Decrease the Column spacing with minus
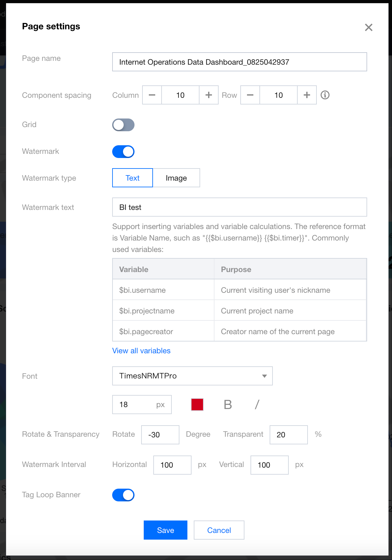This screenshot has height=560, width=392. (x=152, y=95)
